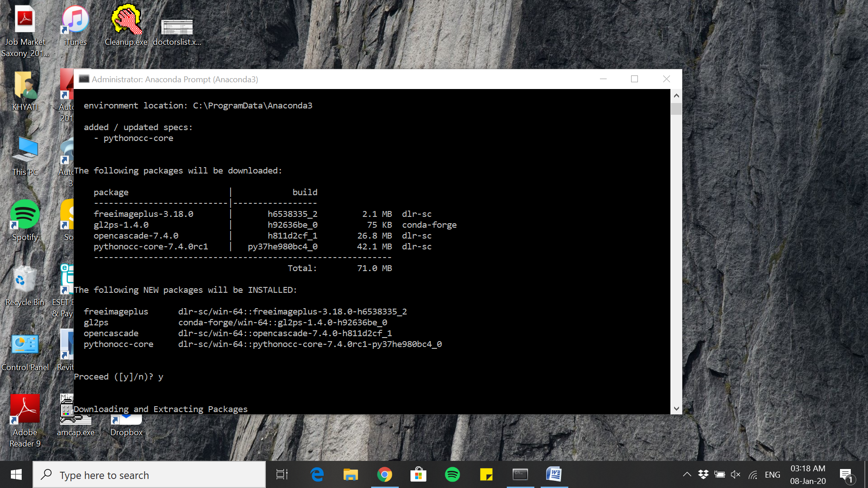Toggle Task View on the taskbar
Screen dimensions: 868x488
(x=281, y=474)
